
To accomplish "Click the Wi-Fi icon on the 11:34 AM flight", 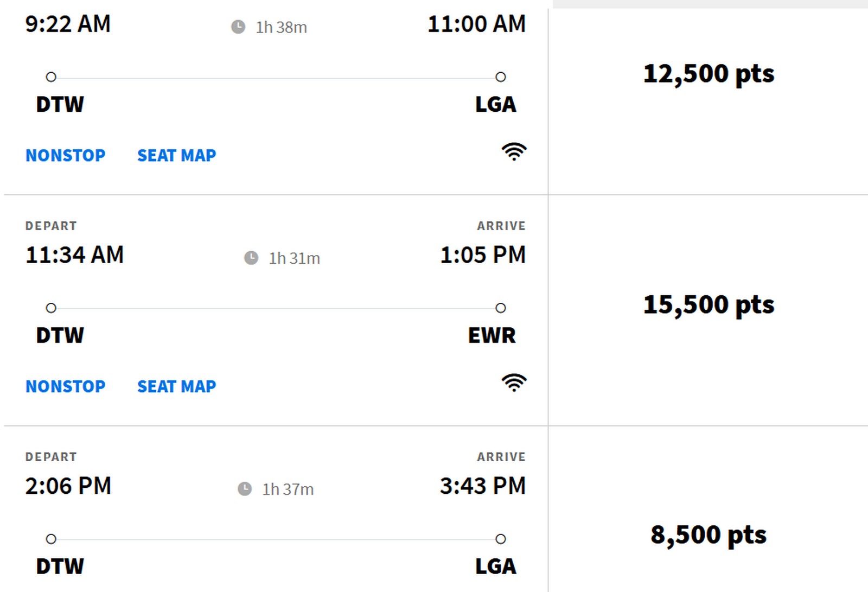I will pos(514,383).
